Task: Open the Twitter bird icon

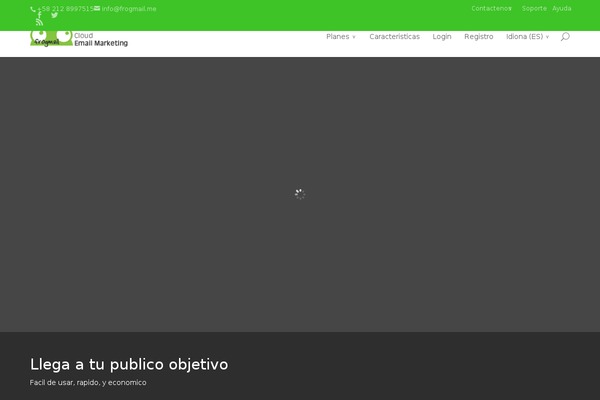Action: coord(54,15)
